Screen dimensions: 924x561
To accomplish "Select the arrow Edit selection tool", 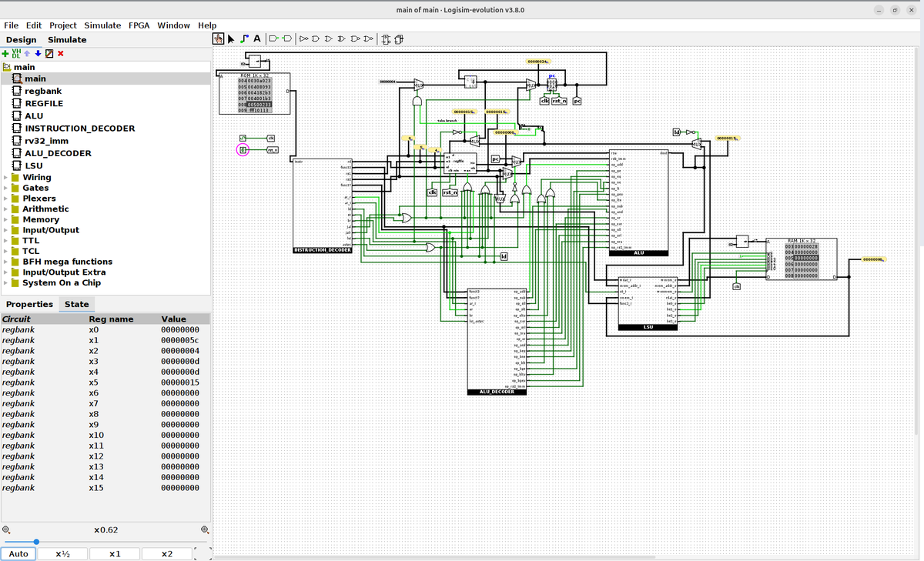I will [x=231, y=38].
